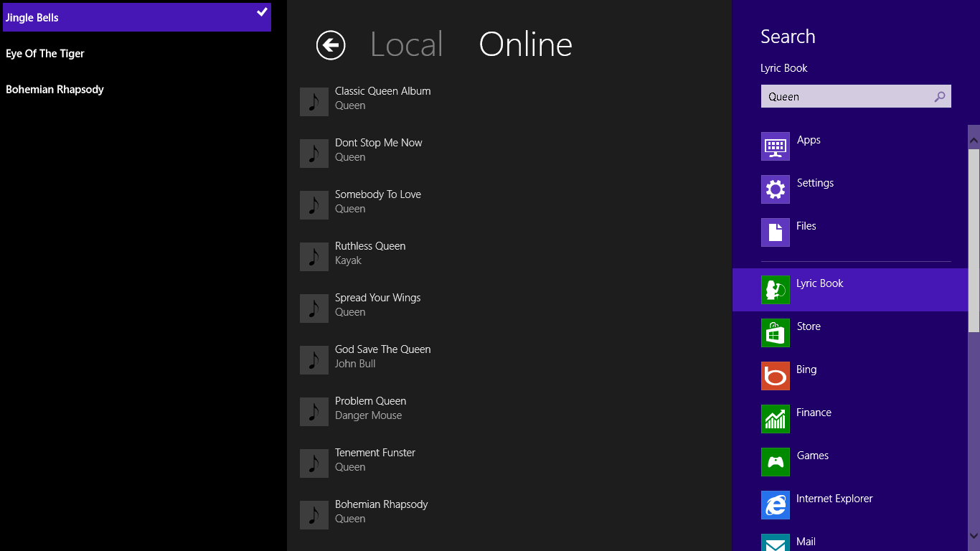980x551 pixels.
Task: Switch to the Online tab
Action: [x=525, y=44]
